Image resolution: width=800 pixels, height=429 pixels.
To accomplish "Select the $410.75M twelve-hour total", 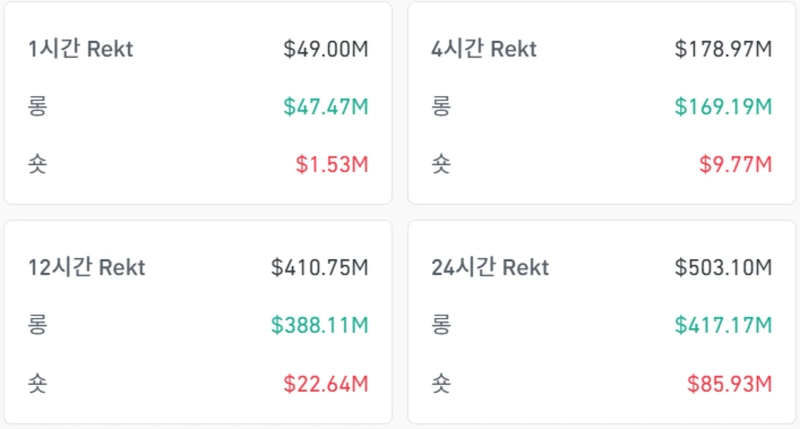I will click(320, 268).
